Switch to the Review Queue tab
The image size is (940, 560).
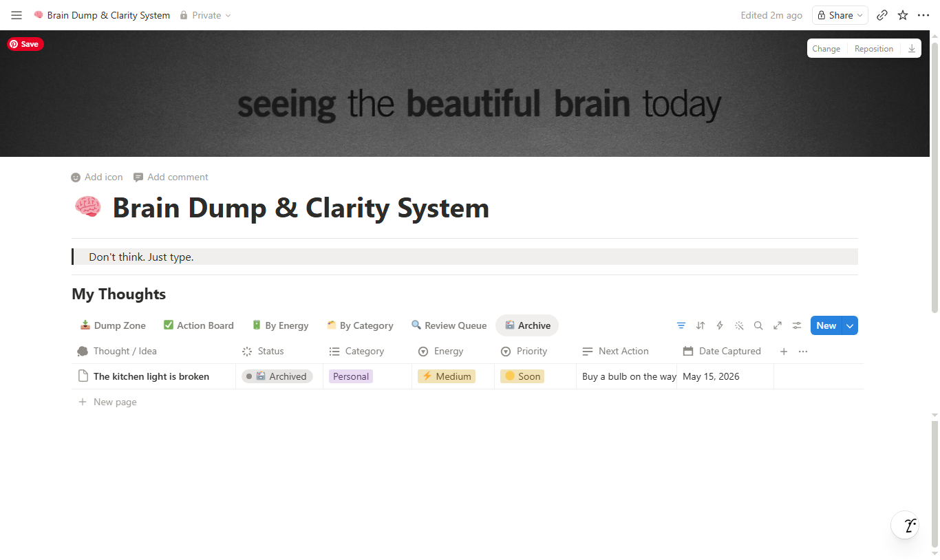click(449, 325)
